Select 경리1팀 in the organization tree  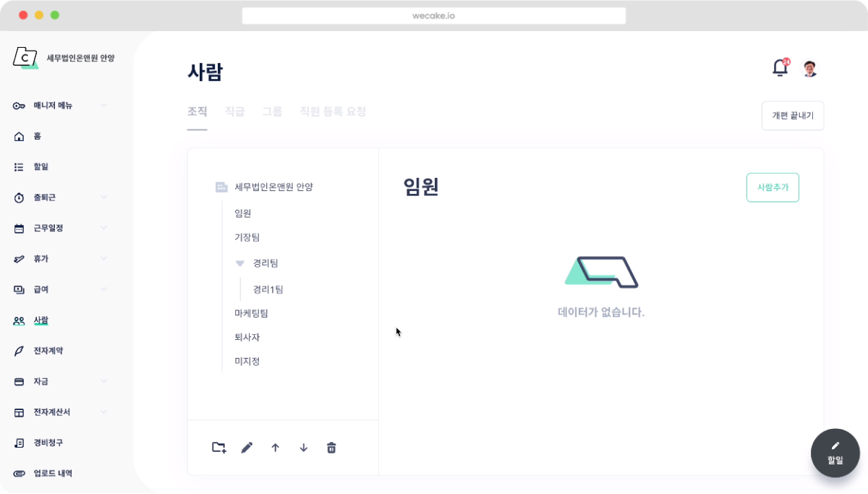click(x=268, y=289)
